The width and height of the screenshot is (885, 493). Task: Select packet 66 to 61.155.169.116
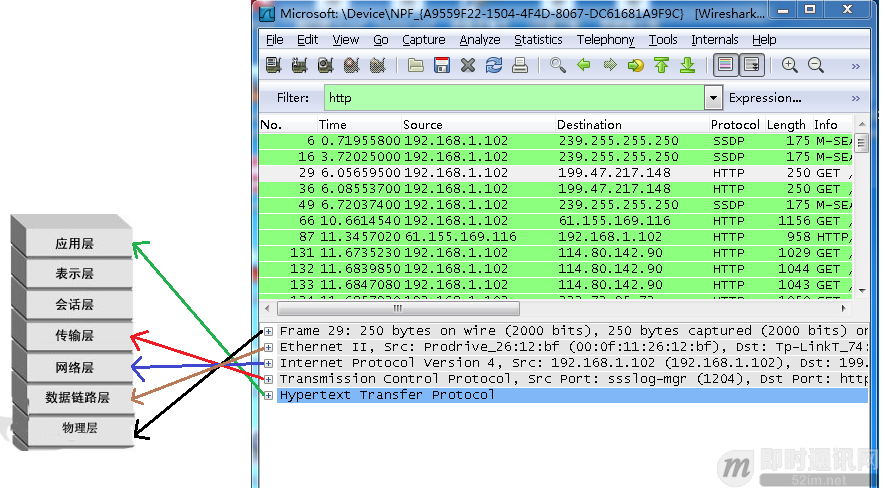555,221
